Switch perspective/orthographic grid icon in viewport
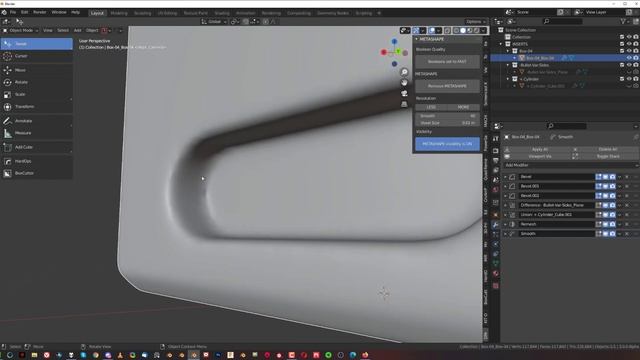 point(404,104)
